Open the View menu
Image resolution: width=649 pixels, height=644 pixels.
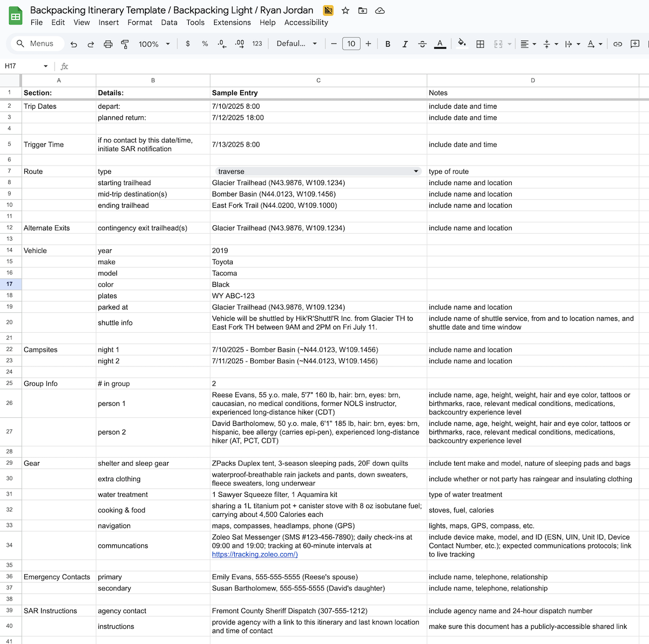tap(82, 22)
